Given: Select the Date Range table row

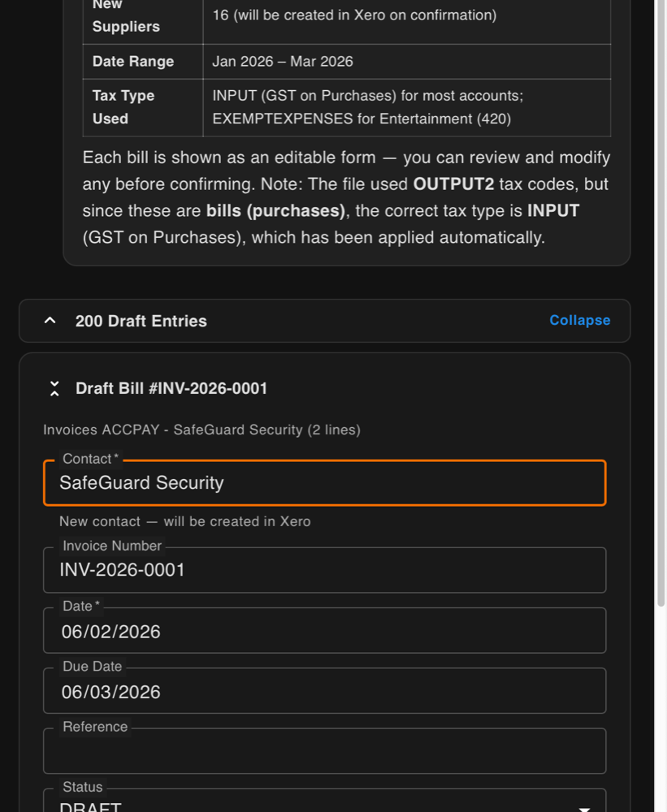Looking at the screenshot, I should pos(346,61).
